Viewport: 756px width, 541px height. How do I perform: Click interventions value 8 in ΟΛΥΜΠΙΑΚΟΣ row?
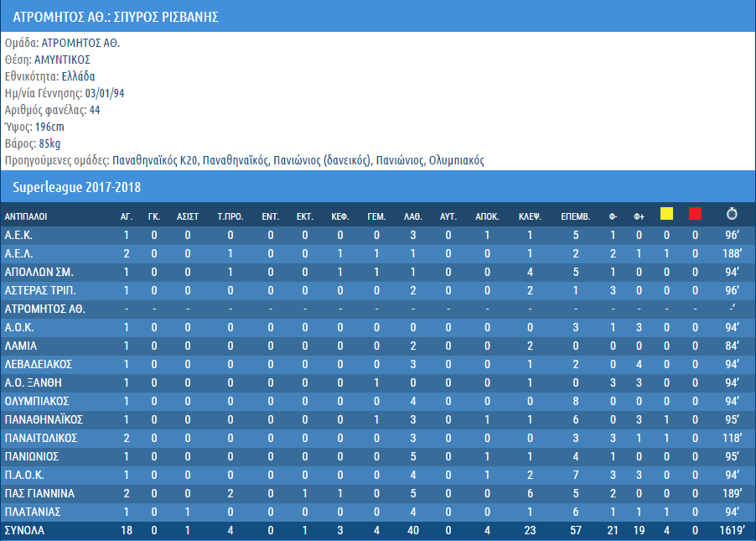pyautogui.click(x=576, y=401)
